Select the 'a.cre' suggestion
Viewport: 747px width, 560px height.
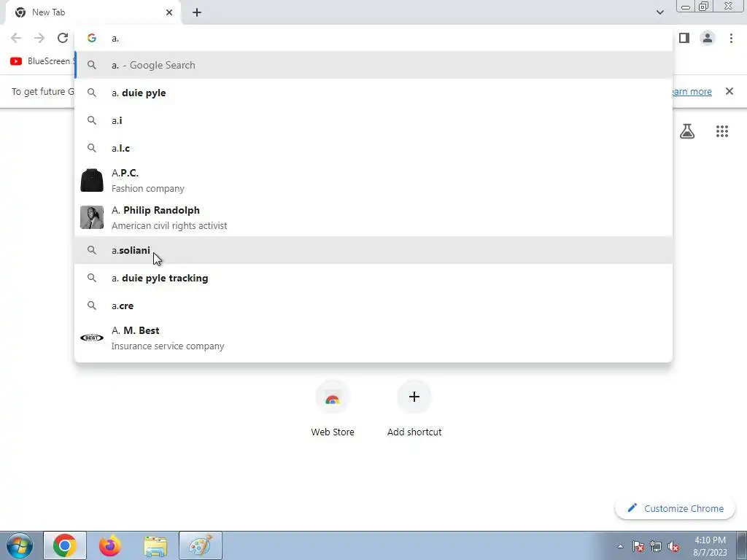pyautogui.click(x=373, y=306)
